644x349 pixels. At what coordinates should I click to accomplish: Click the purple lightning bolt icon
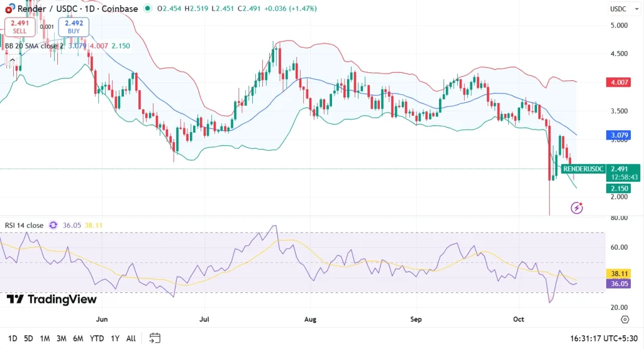click(577, 208)
